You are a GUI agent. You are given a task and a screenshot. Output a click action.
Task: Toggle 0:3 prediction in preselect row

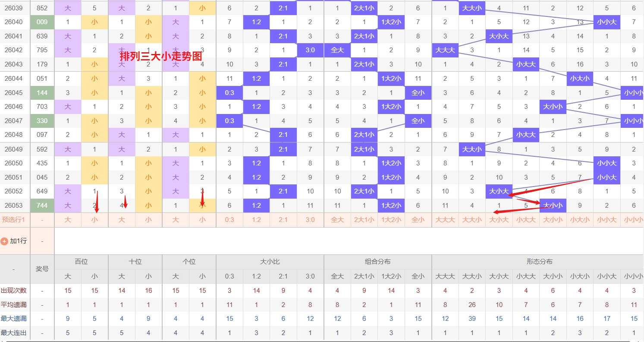tap(229, 219)
